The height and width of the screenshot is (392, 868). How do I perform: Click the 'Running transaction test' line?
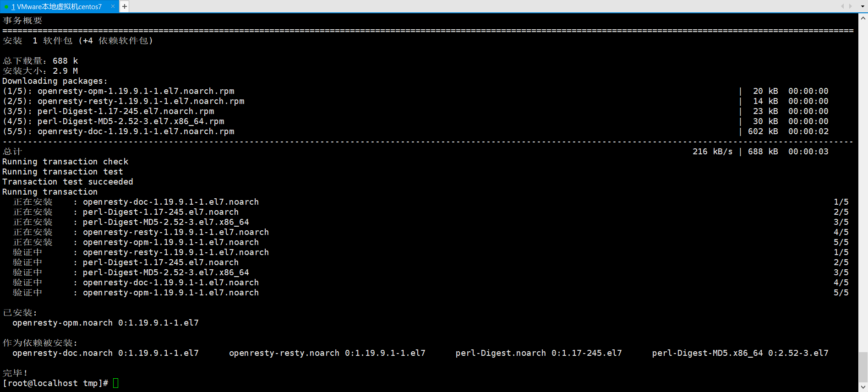[63, 172]
